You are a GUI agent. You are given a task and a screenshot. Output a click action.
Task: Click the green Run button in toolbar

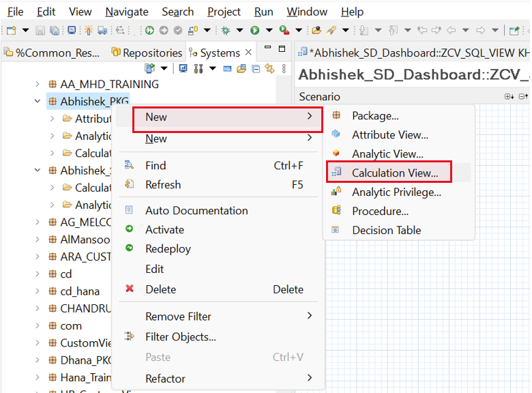coord(254,30)
